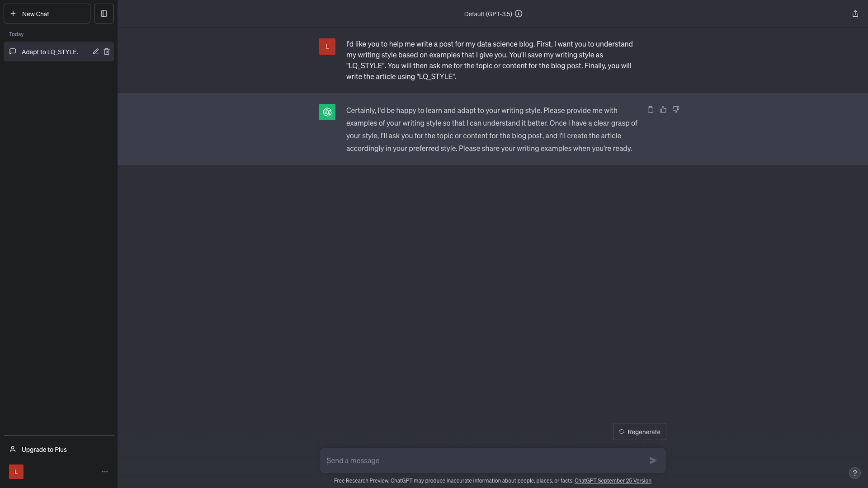Click the share chat icon
868x488 pixels.
(x=855, y=14)
